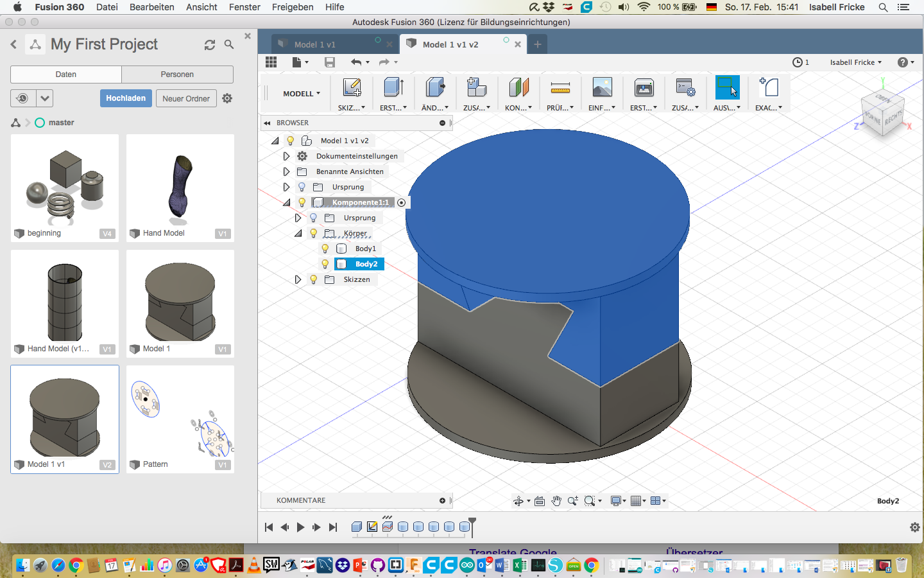Go back from My First Project
Screen dimensions: 924x578
[13, 44]
